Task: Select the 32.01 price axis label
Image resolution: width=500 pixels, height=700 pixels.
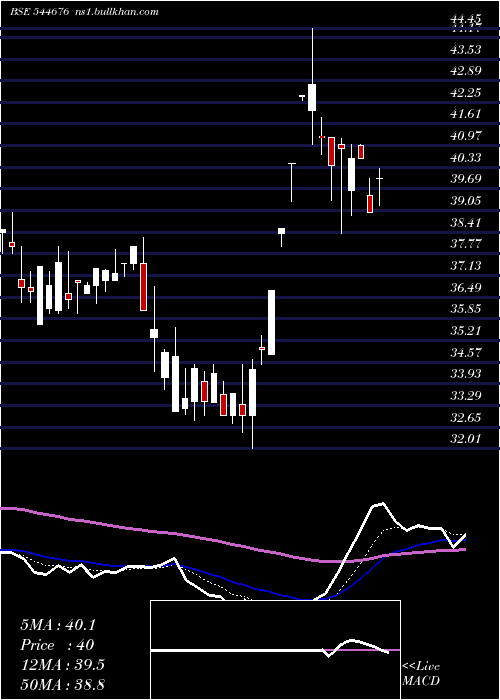Action: pos(466,438)
